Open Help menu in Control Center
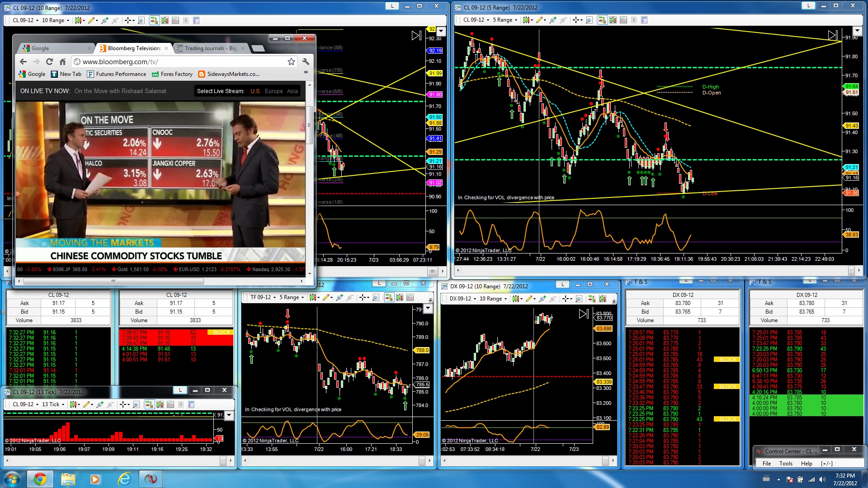 tap(807, 464)
